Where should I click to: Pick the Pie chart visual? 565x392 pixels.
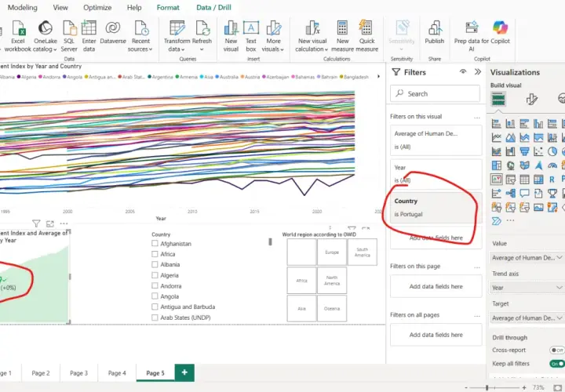pos(552,151)
